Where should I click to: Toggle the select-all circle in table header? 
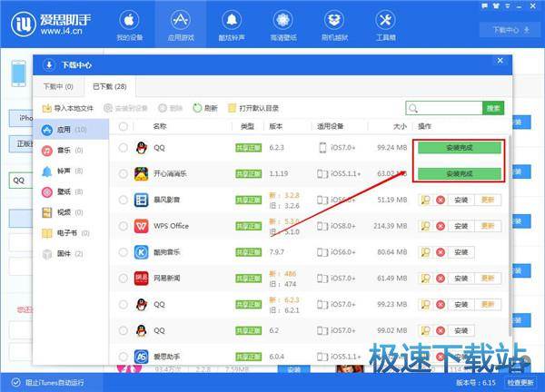click(123, 126)
